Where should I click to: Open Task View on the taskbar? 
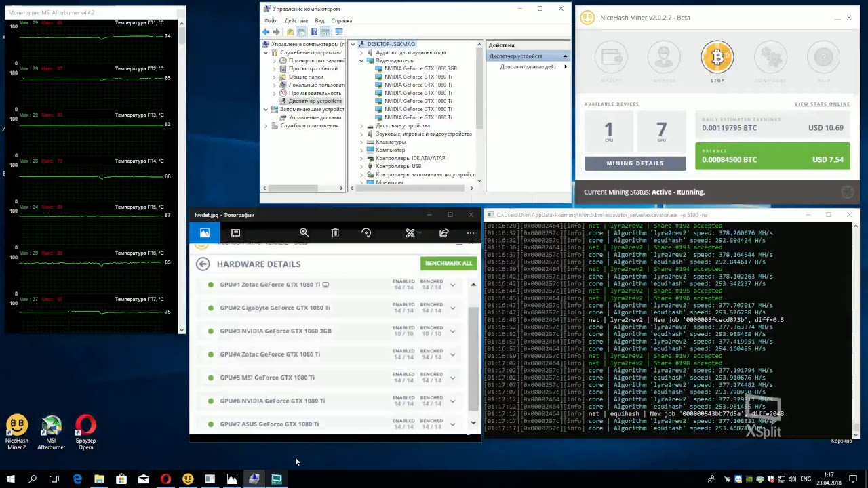click(54, 479)
